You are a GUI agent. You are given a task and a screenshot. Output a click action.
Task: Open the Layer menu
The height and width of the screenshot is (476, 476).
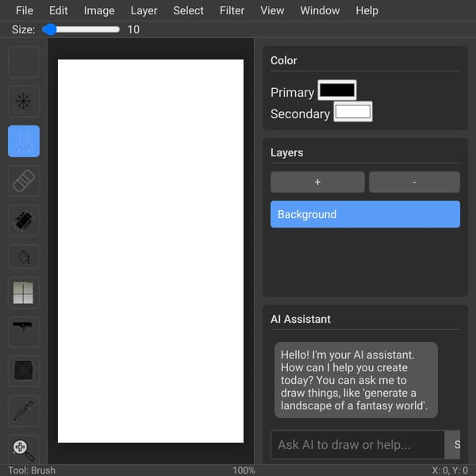144,10
